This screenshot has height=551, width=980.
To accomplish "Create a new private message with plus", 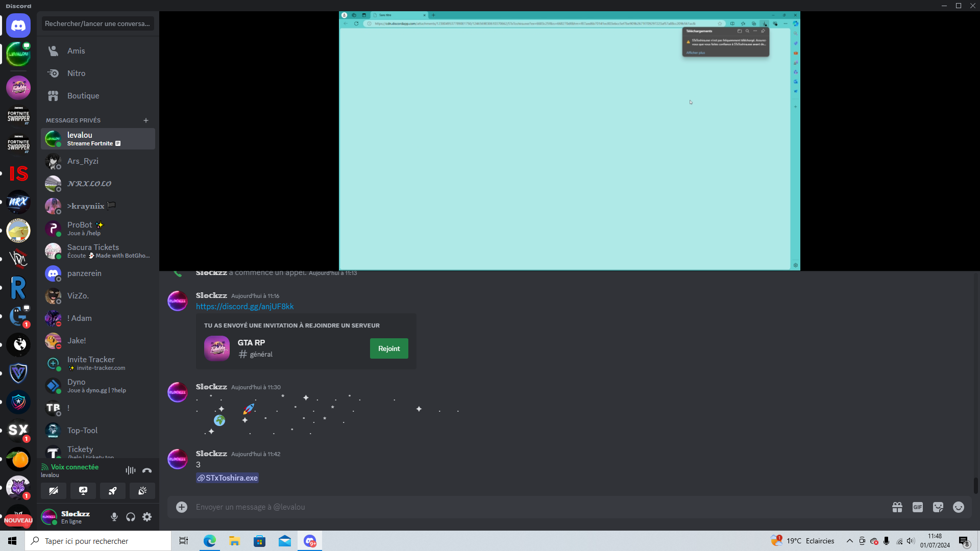I will (146, 120).
